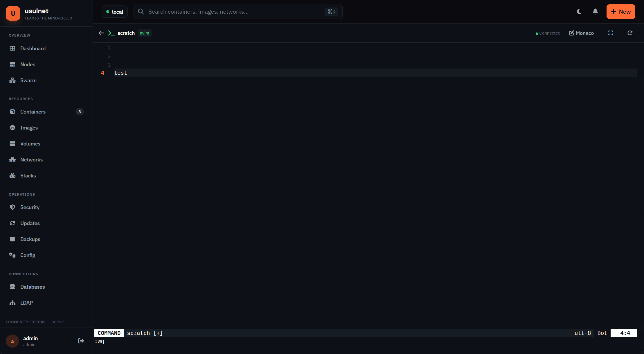Click the New button
The width and height of the screenshot is (644, 354).
pos(620,12)
